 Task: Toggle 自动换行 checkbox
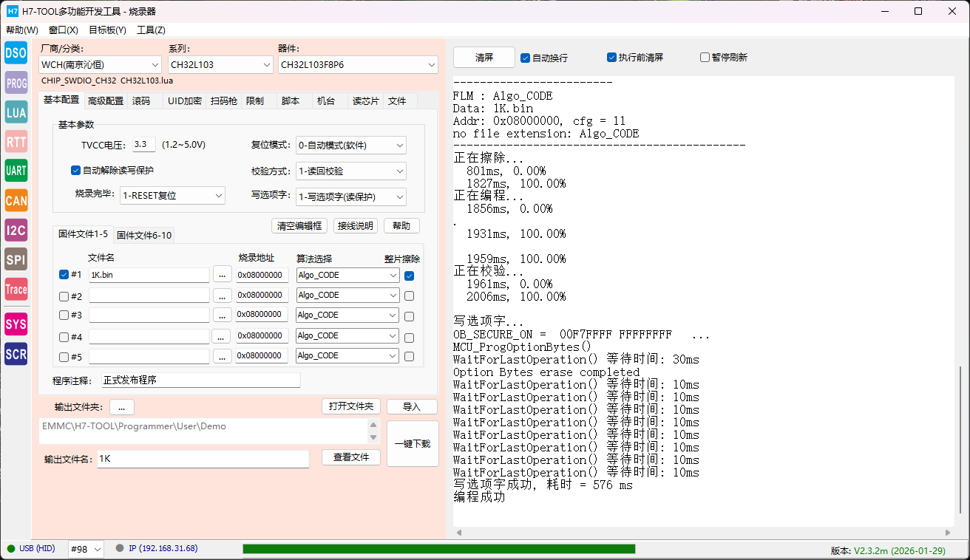[525, 58]
